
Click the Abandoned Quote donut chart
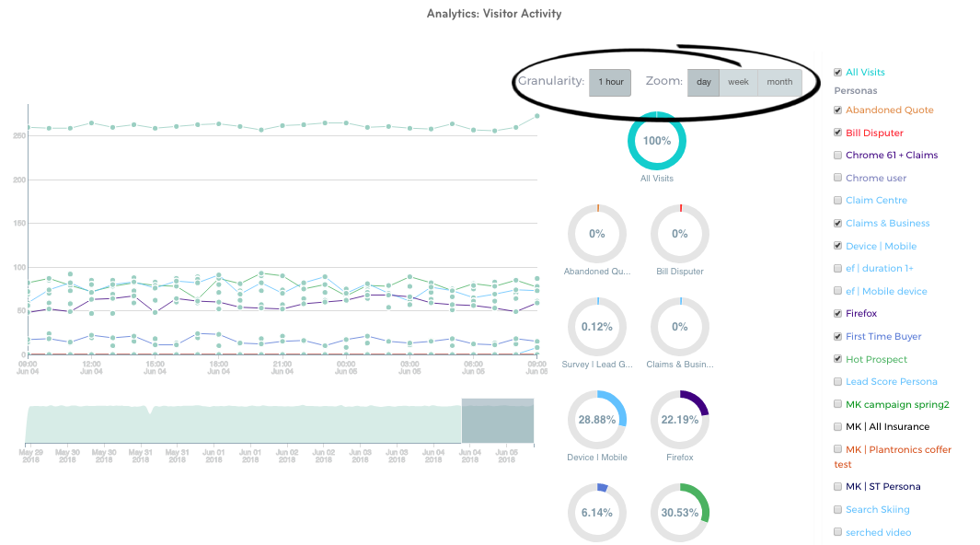pyautogui.click(x=597, y=234)
